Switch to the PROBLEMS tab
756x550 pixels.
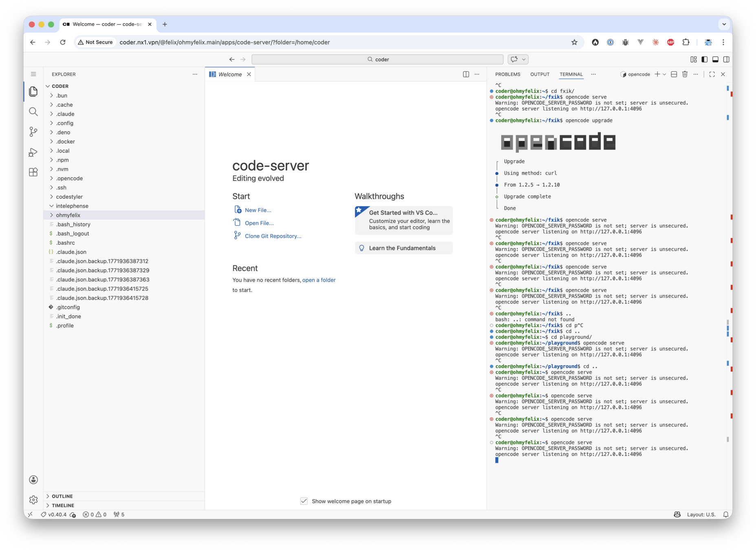click(x=507, y=74)
